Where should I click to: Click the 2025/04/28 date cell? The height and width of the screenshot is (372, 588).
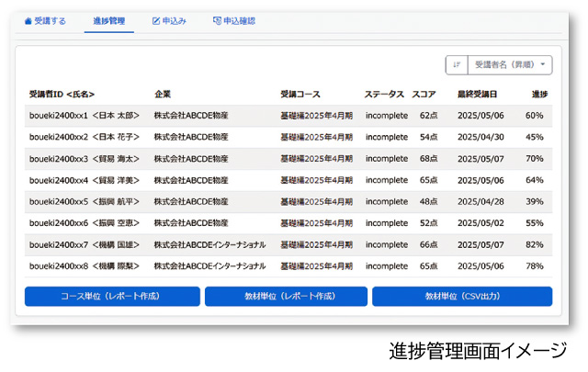(481, 202)
